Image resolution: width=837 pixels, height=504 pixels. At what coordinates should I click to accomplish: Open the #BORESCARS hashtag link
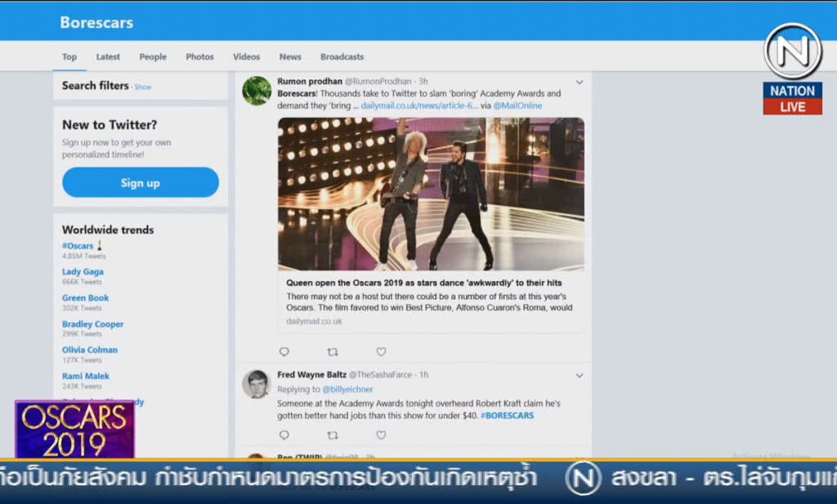coord(507,416)
